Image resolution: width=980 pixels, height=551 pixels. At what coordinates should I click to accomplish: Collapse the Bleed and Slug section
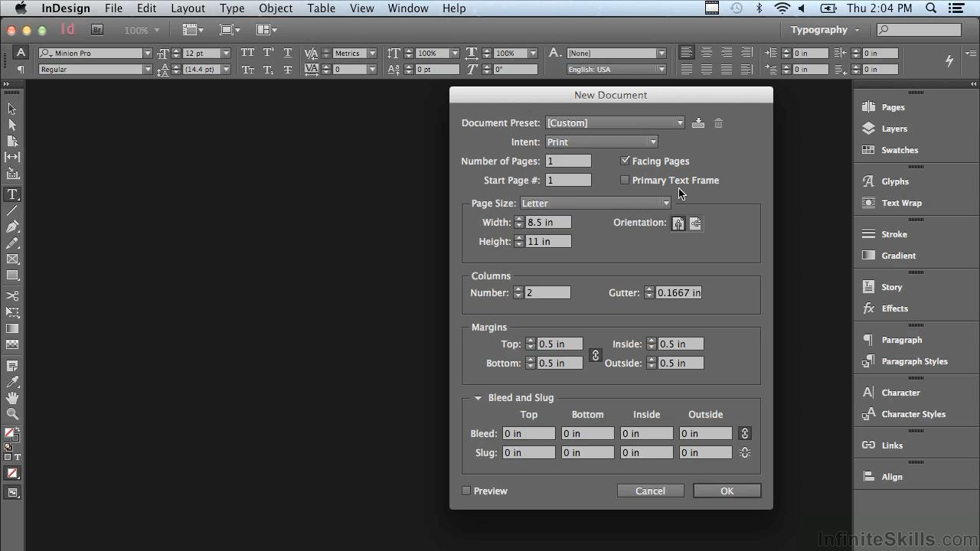[x=478, y=398]
